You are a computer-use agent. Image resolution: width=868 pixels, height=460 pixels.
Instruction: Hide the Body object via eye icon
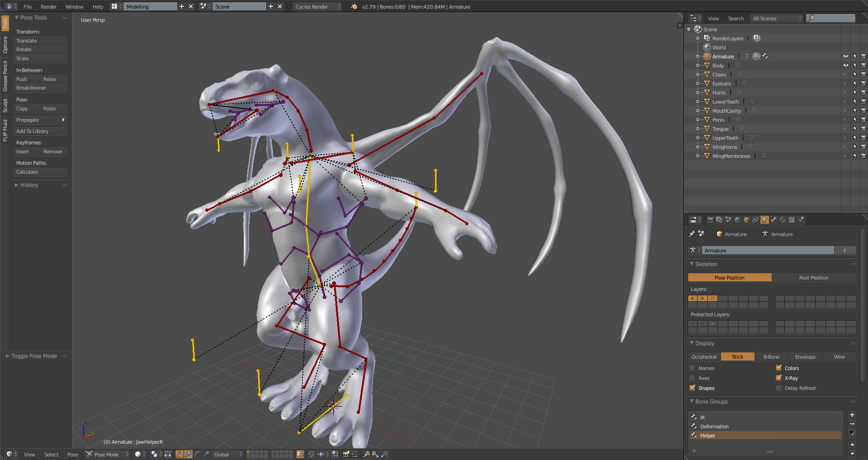point(845,66)
